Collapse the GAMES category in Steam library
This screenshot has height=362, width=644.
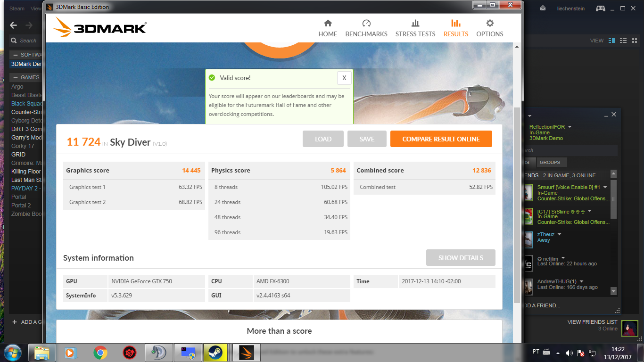[15, 77]
